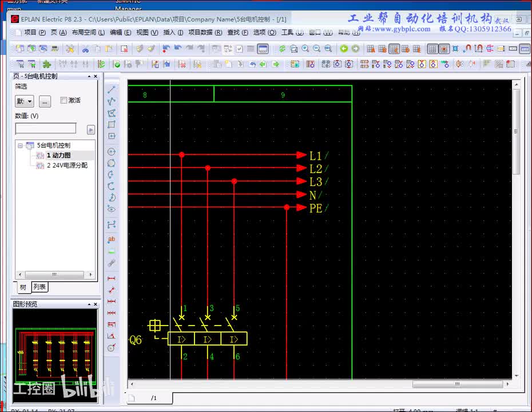Collapse the 5台电机控制 project tree node

(x=21, y=145)
